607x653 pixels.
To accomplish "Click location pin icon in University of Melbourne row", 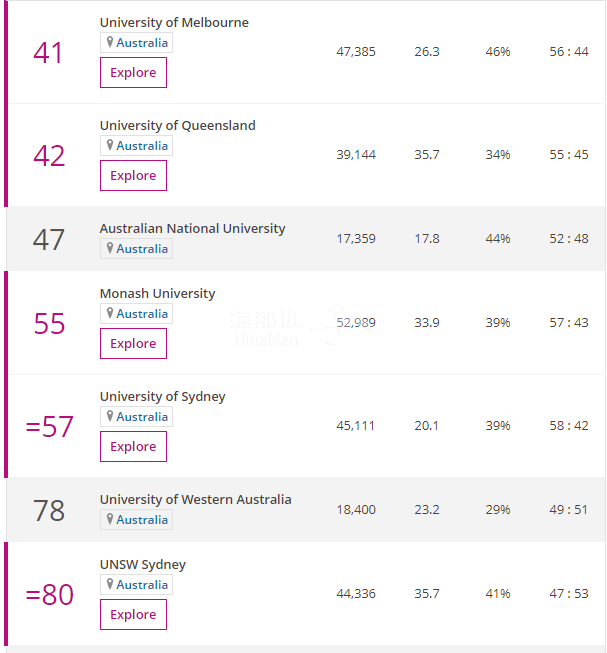I will pyautogui.click(x=110, y=42).
